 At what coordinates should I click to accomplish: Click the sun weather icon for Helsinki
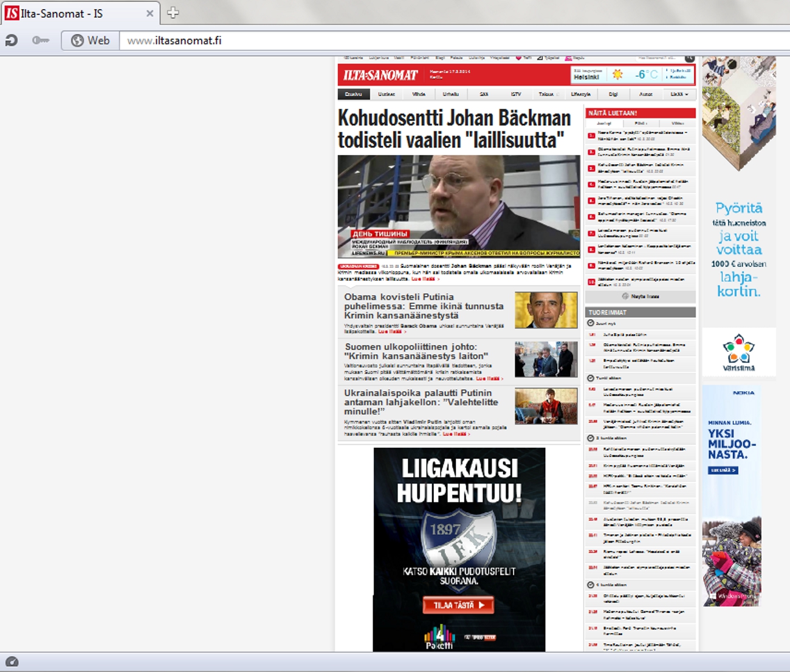[617, 74]
